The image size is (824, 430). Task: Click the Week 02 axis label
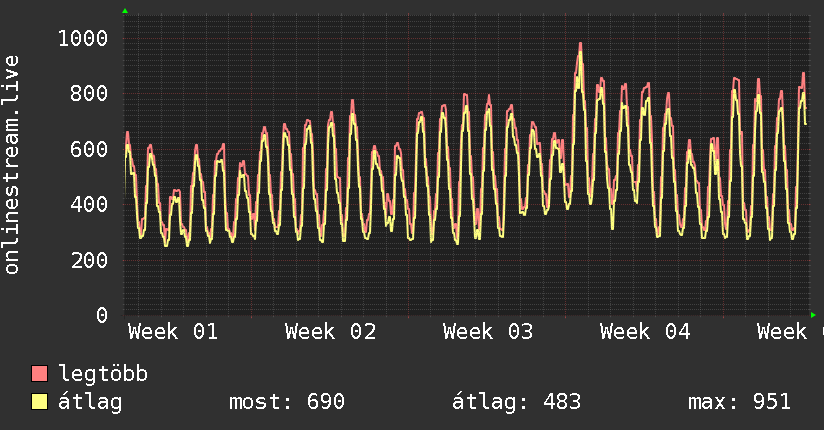331,332
